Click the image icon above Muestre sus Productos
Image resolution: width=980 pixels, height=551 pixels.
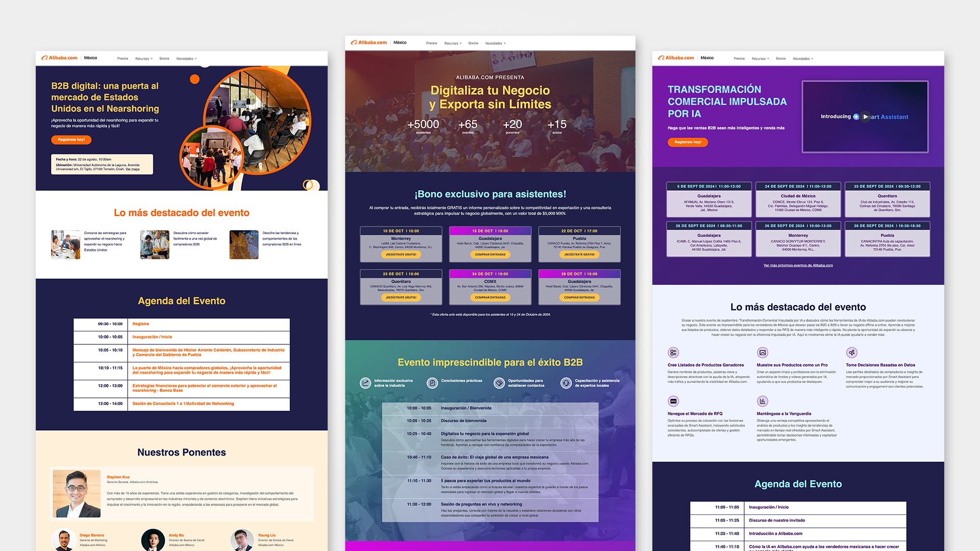(x=763, y=353)
